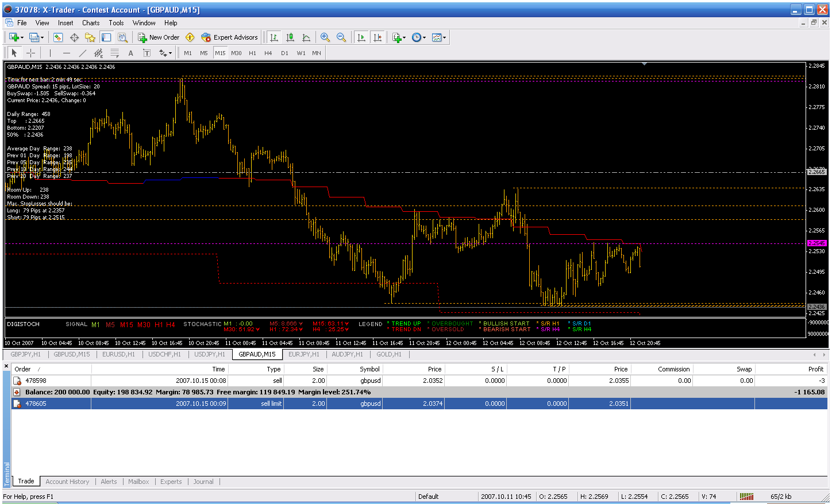Toggle the Auto Scroll chart button
This screenshot has width=832, height=504.
tap(361, 37)
